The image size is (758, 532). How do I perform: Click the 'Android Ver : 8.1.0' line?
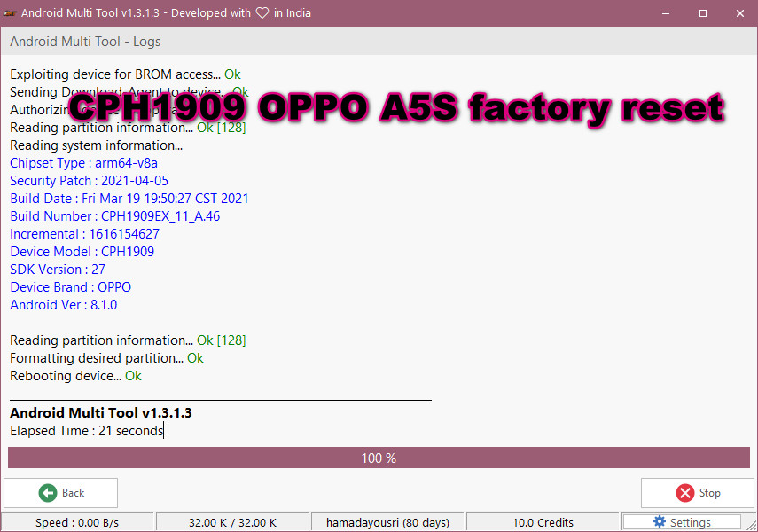coord(63,305)
